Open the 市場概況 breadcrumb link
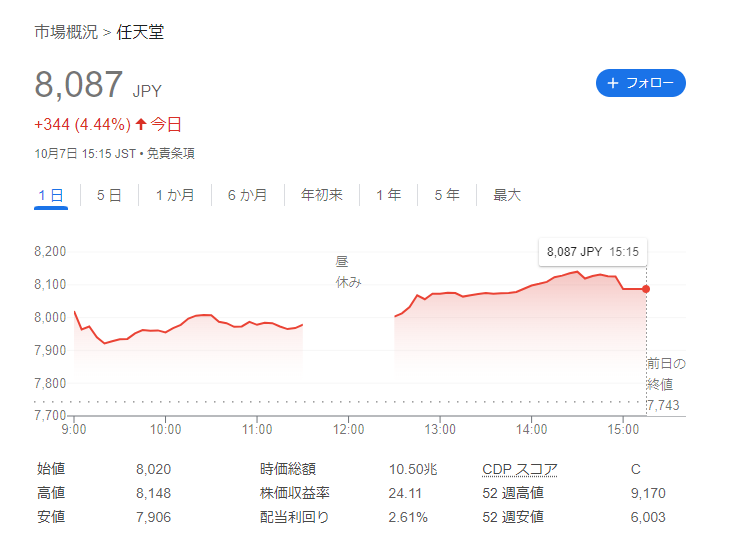The width and height of the screenshot is (737, 535). click(x=66, y=32)
